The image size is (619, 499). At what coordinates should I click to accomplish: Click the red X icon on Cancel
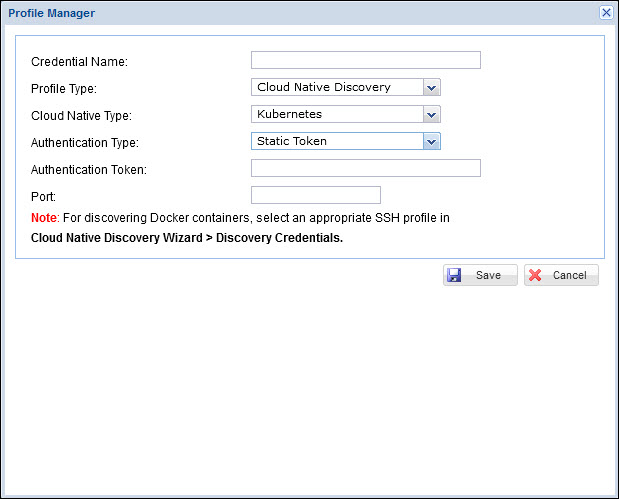(x=536, y=275)
